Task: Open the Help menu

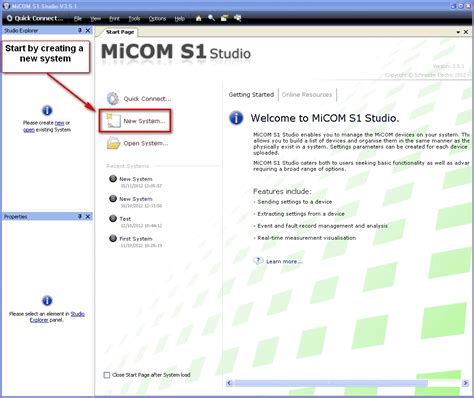Action: pyautogui.click(x=180, y=19)
